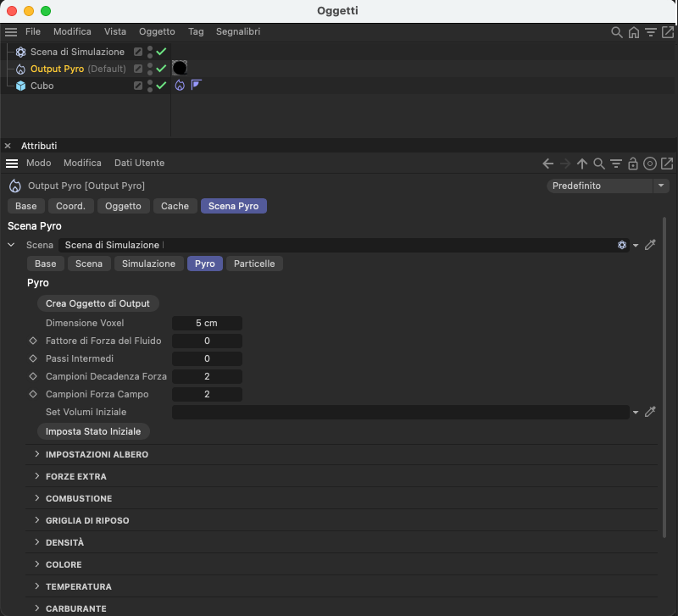Toggle green enable check for Output Pyro
Image resolution: width=678 pixels, height=616 pixels.
point(161,69)
